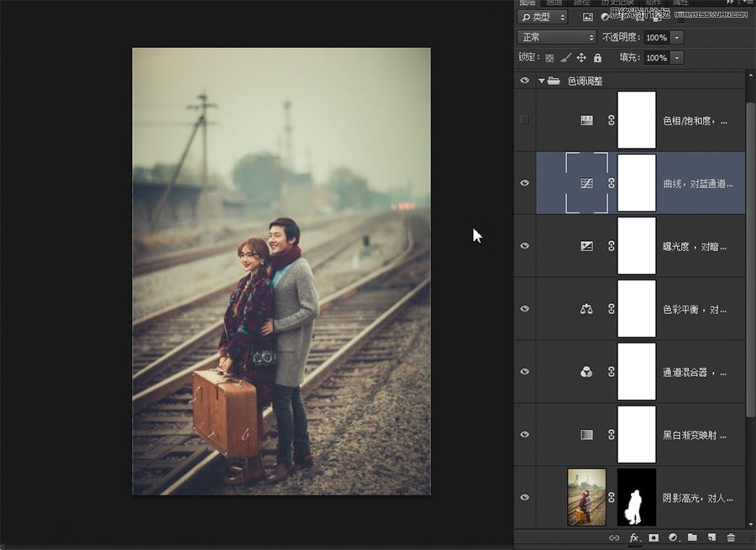
Task: Lock layer position with the move icon
Action: (x=581, y=58)
